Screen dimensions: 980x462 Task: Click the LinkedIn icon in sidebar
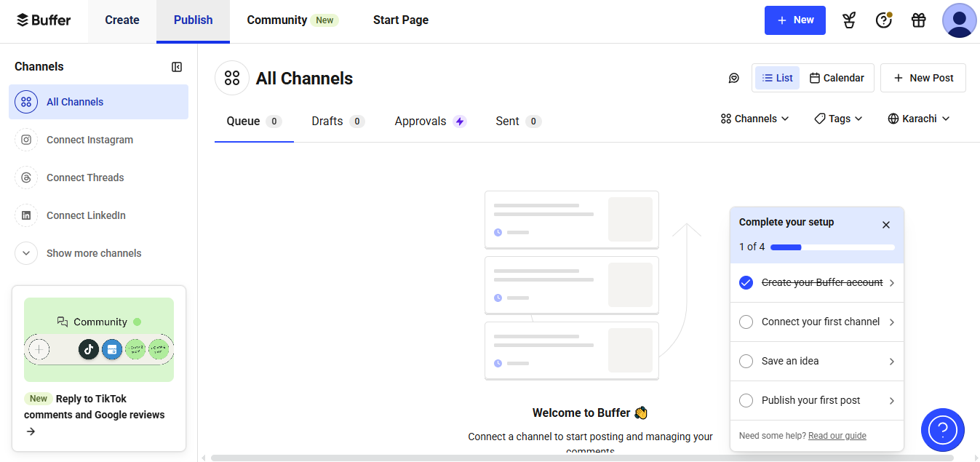26,215
